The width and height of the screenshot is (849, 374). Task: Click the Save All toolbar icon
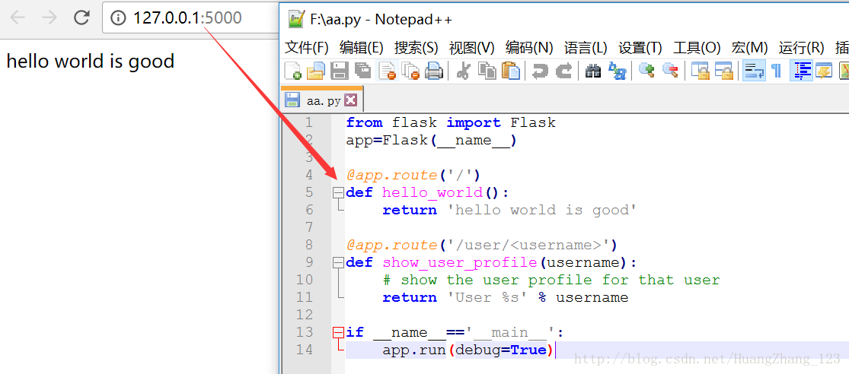tap(363, 71)
